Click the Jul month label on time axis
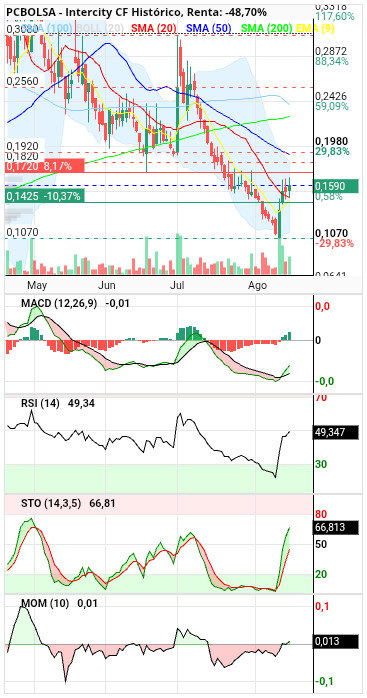This screenshot has height=698, width=367. pyautogui.click(x=178, y=285)
